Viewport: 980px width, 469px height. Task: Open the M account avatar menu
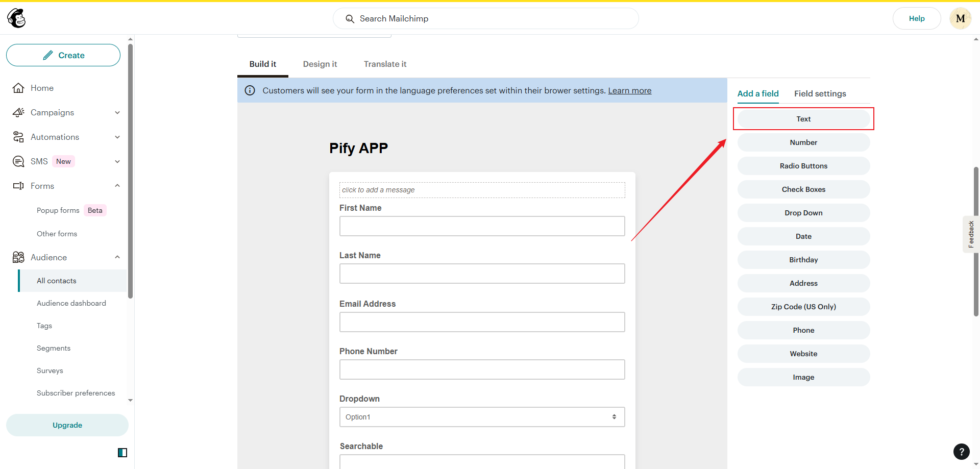[x=960, y=18]
